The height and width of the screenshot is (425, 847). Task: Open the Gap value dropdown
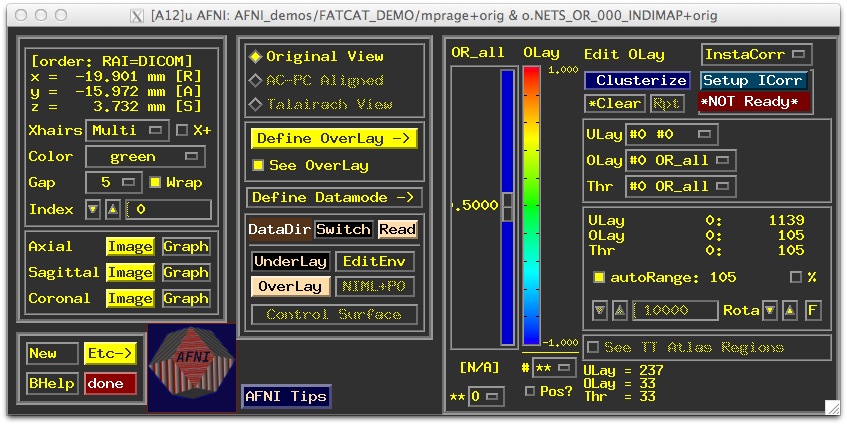pyautogui.click(x=114, y=183)
